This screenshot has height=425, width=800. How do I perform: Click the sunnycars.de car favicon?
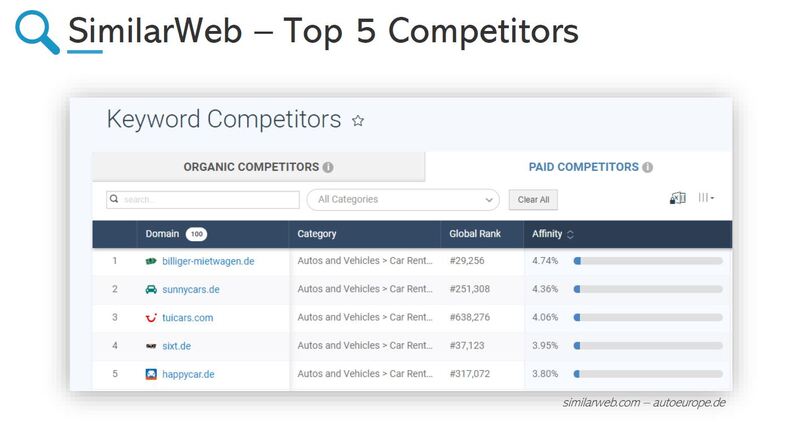click(x=151, y=289)
